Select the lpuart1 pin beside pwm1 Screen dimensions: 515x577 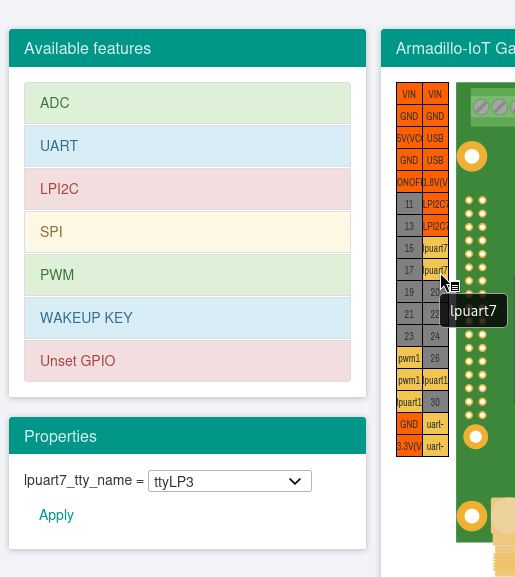pos(435,380)
